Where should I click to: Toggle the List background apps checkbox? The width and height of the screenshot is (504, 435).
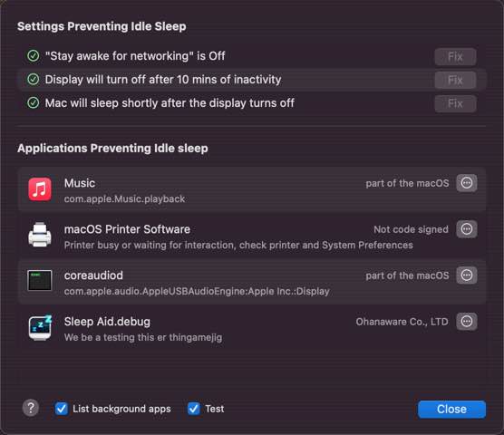click(61, 409)
